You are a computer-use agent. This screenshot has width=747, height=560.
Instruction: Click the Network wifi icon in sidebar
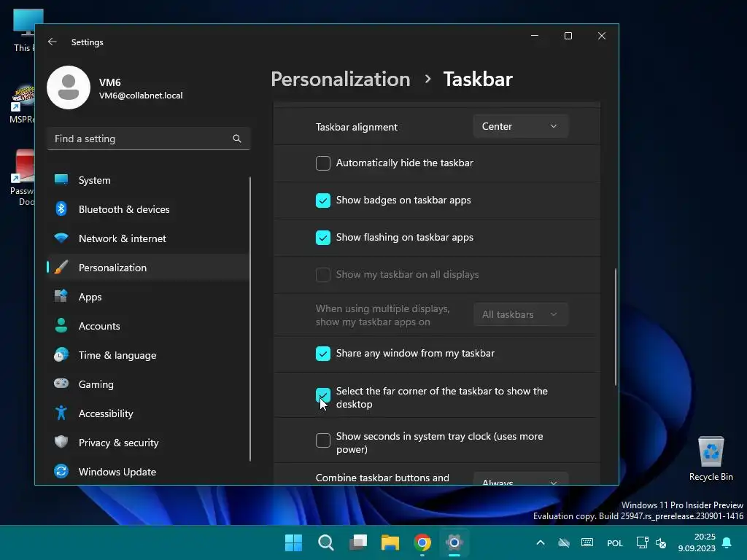pyautogui.click(x=61, y=238)
